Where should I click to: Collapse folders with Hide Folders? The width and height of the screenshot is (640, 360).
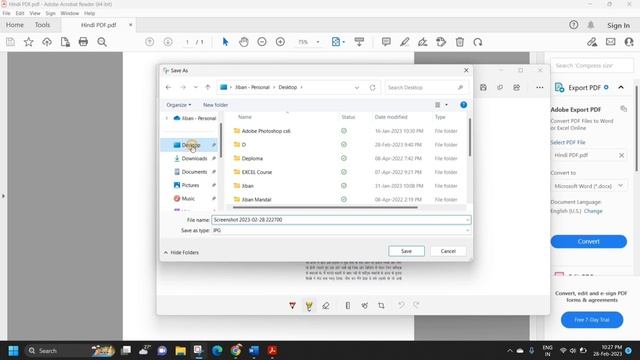tap(181, 253)
